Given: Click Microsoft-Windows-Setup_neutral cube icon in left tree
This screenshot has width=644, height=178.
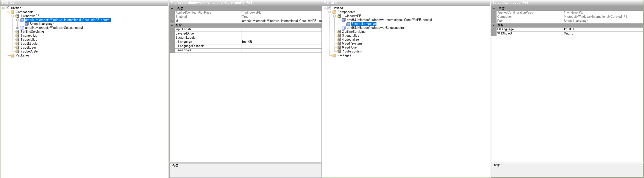Looking at the screenshot, I should pyautogui.click(x=22, y=28).
